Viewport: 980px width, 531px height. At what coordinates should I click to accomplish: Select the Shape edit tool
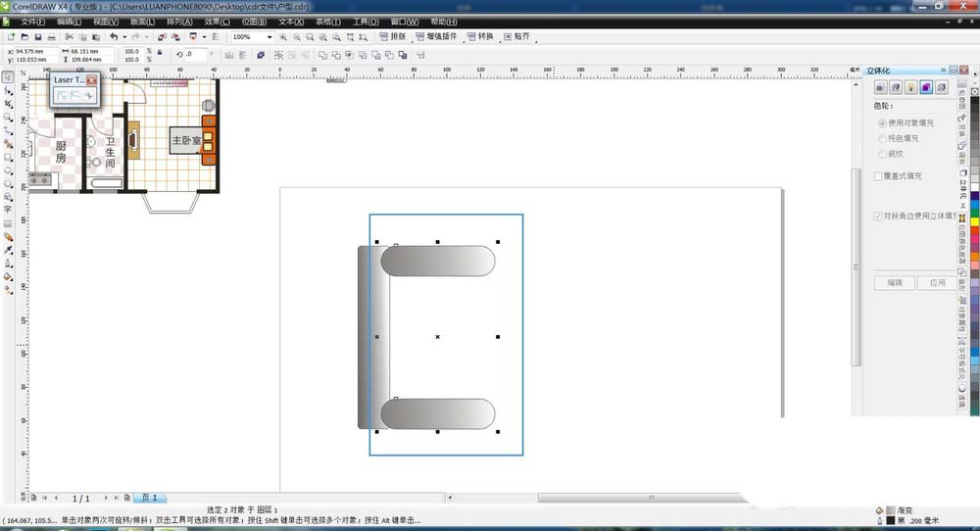point(8,91)
